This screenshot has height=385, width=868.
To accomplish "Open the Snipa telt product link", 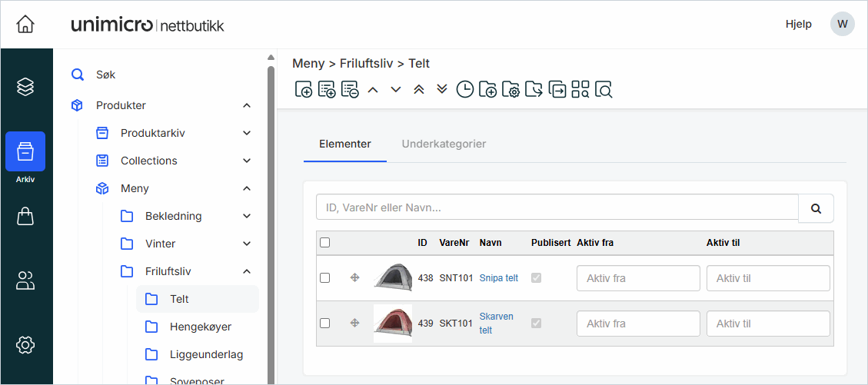I will pos(498,278).
